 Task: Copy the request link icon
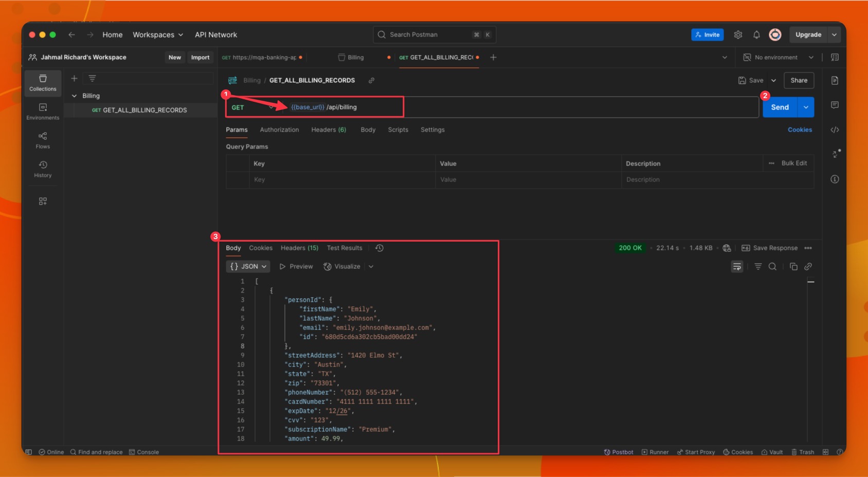371,80
